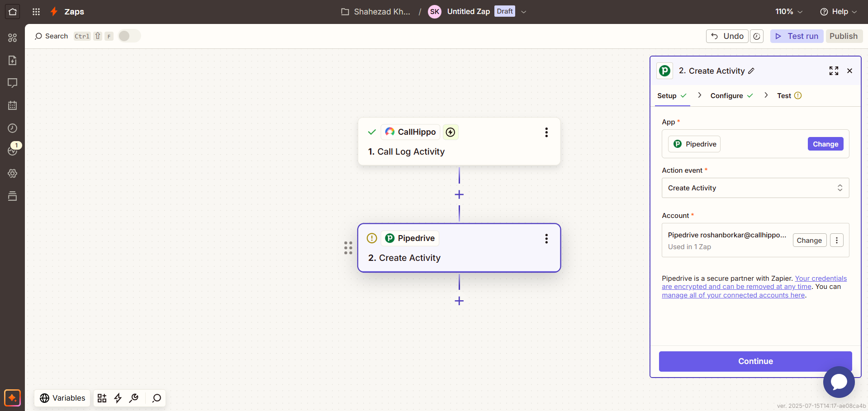Screen dimensions: 868x411
Task: Expand the Untitled Zap title chevron
Action: click(524, 12)
